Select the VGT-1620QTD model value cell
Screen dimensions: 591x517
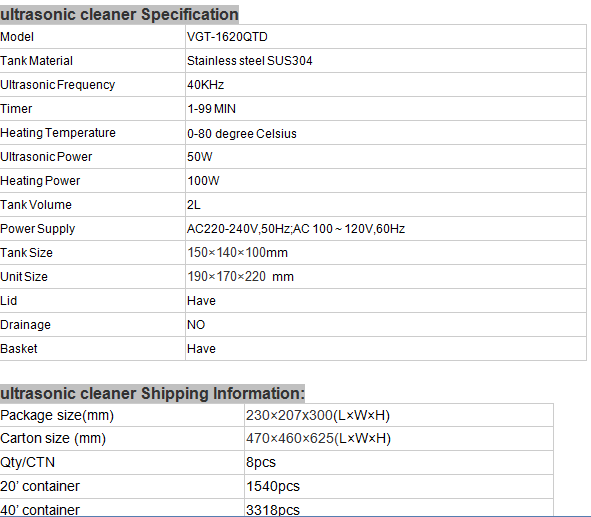386,37
